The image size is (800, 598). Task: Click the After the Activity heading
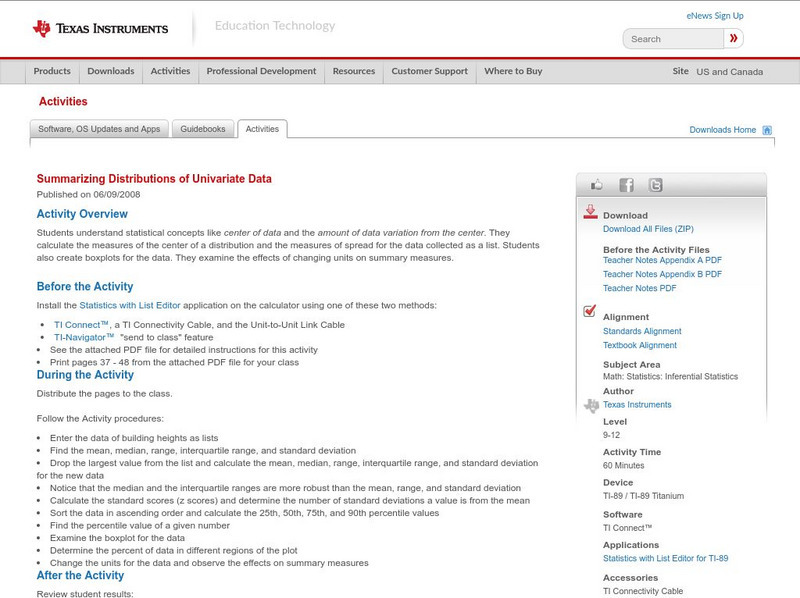[80, 576]
